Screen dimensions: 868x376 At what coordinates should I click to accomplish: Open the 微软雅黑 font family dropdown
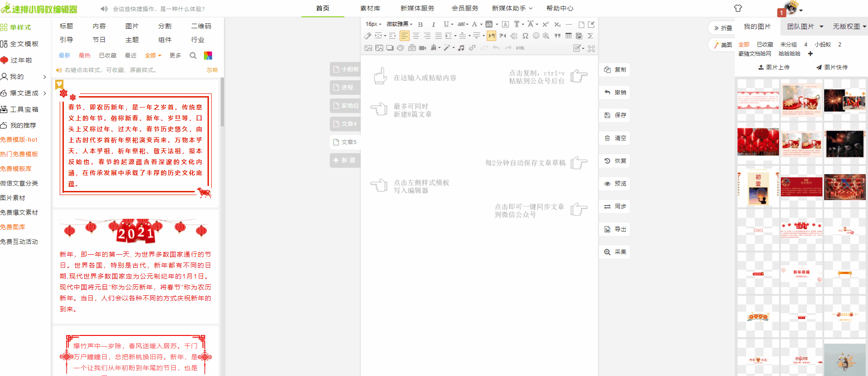point(399,24)
